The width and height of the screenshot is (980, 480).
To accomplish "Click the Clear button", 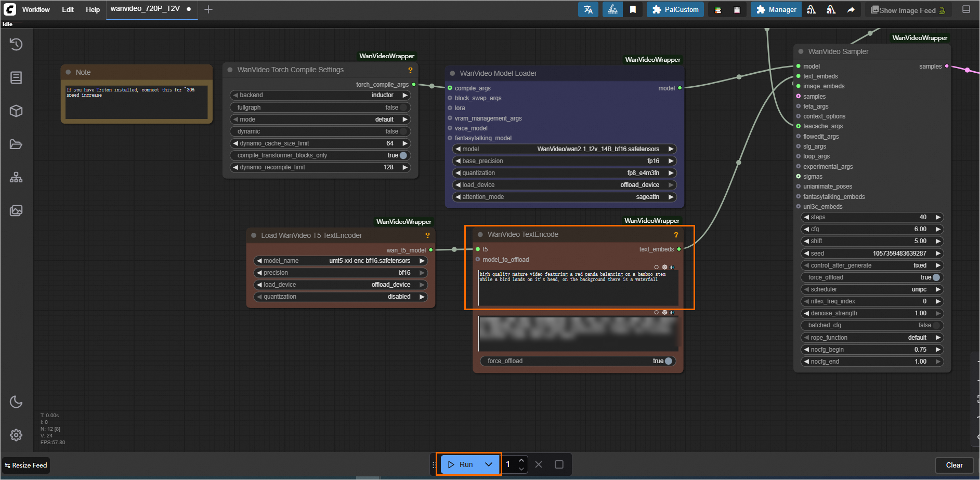I will tap(953, 465).
